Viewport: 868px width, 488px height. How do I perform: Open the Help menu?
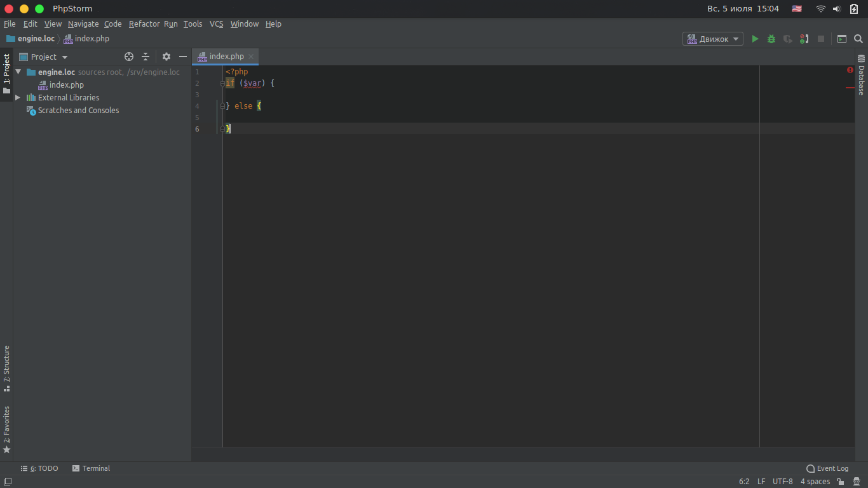point(273,24)
